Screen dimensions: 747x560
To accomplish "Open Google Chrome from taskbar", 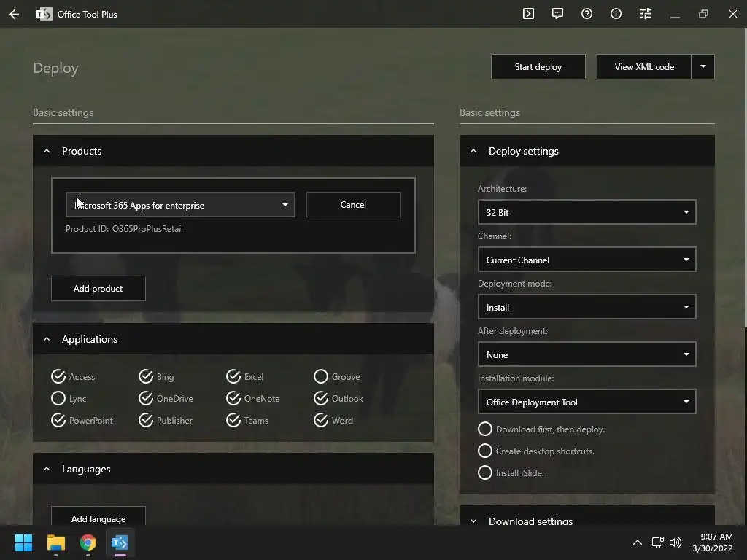I will (x=88, y=542).
